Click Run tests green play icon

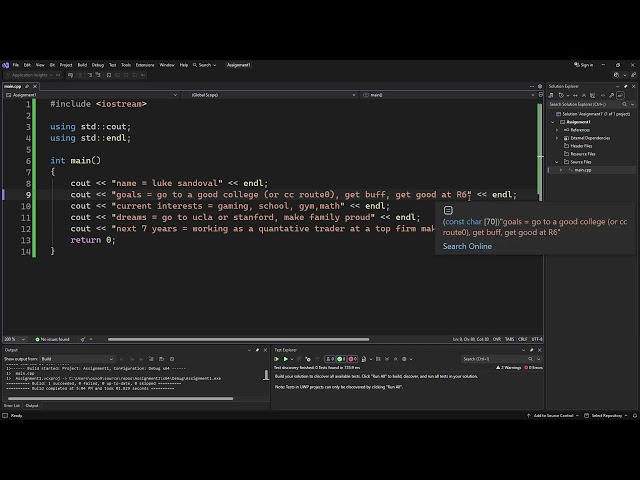286,359
